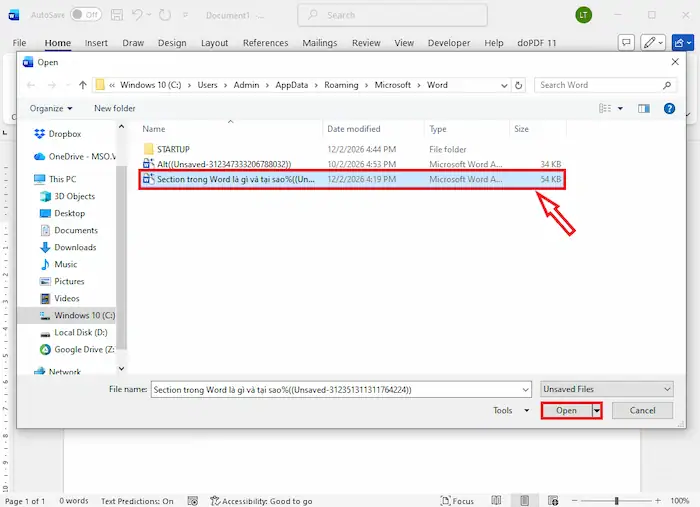
Task: Open the Dropbox folder in sidebar
Action: [64, 134]
